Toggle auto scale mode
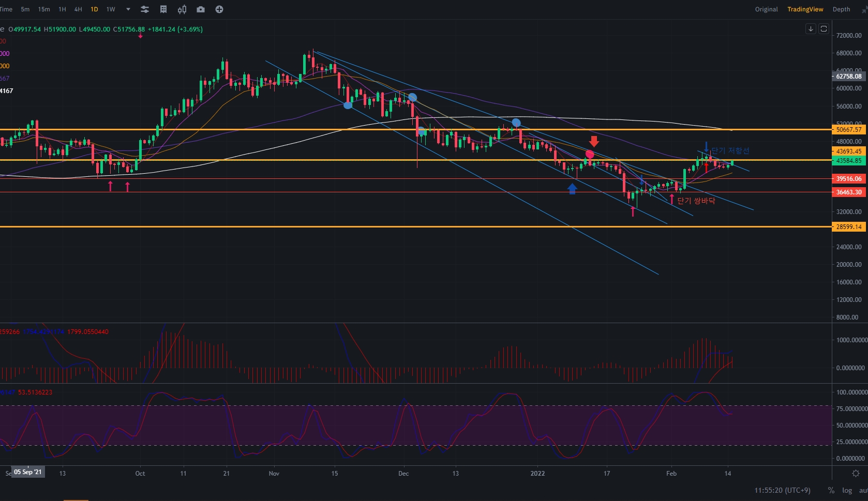868x501 pixels. 863,490
